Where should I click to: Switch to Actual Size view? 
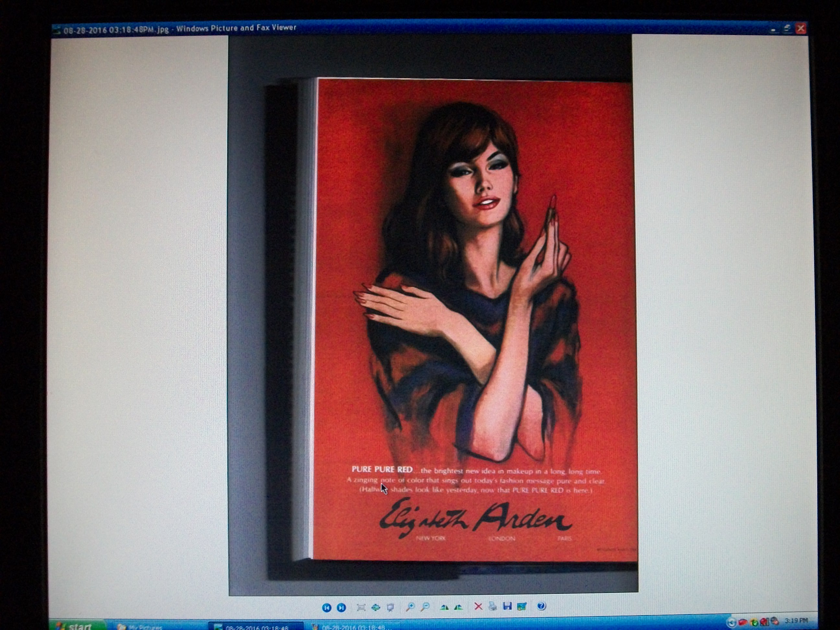click(376, 608)
